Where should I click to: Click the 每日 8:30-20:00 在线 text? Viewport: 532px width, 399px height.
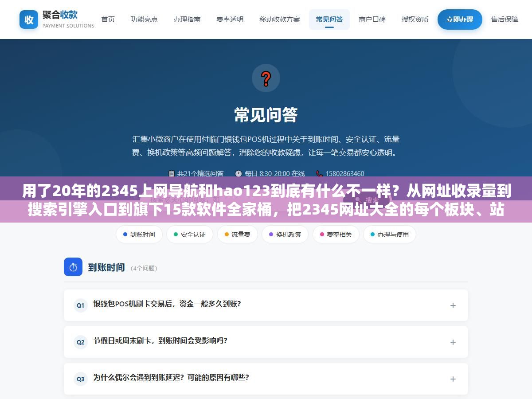coord(275,173)
